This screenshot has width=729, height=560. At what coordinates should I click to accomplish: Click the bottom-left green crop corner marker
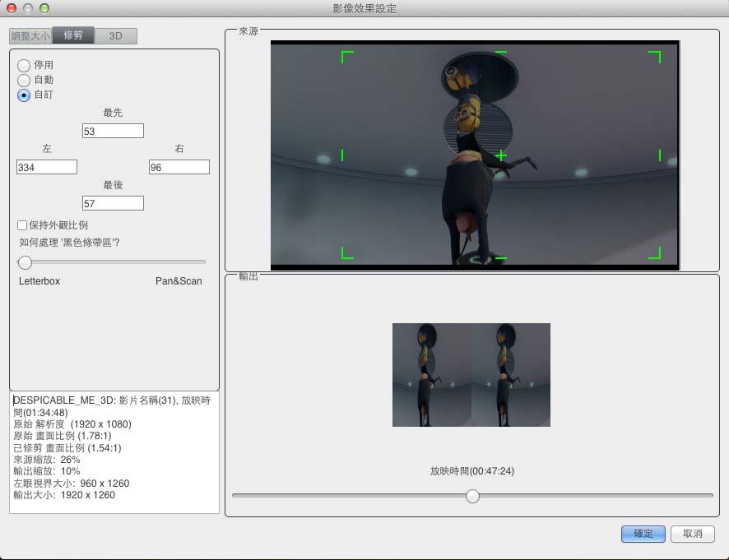(x=345, y=255)
